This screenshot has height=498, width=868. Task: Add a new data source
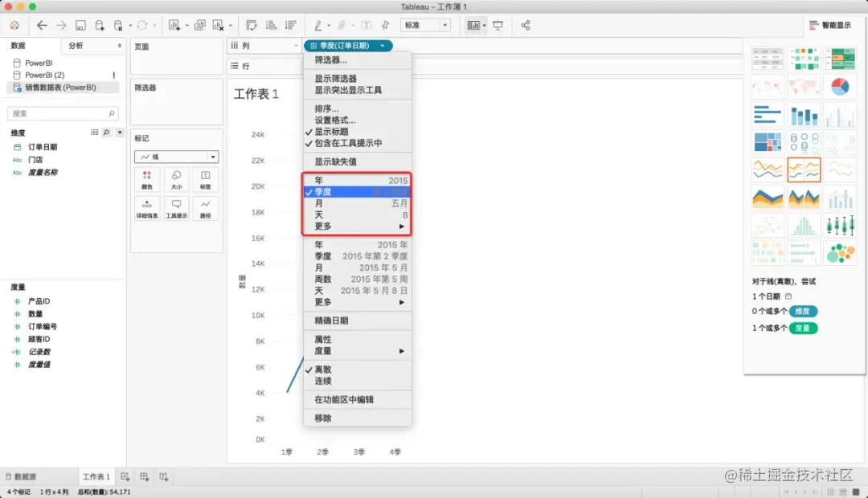click(x=100, y=25)
